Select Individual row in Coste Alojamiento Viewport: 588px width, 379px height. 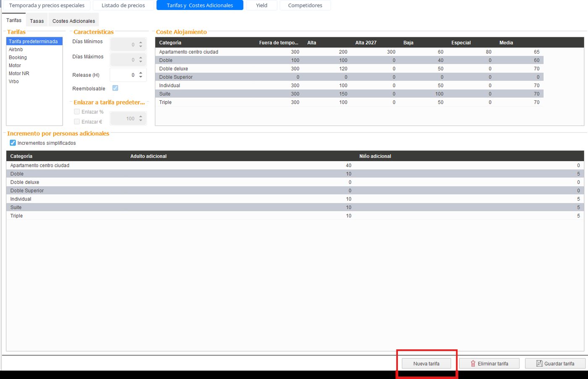click(x=349, y=85)
